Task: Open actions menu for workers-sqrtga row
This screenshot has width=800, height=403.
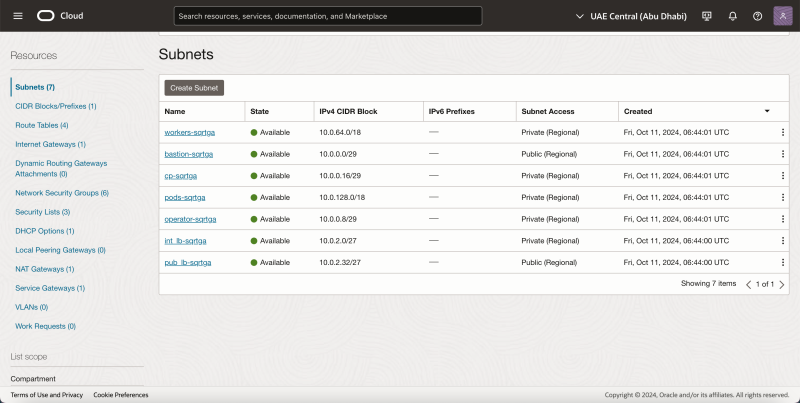Action: coord(783,132)
